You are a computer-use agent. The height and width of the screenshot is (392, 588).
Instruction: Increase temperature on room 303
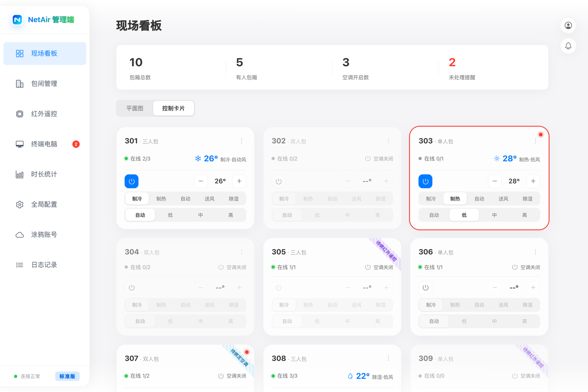click(533, 181)
